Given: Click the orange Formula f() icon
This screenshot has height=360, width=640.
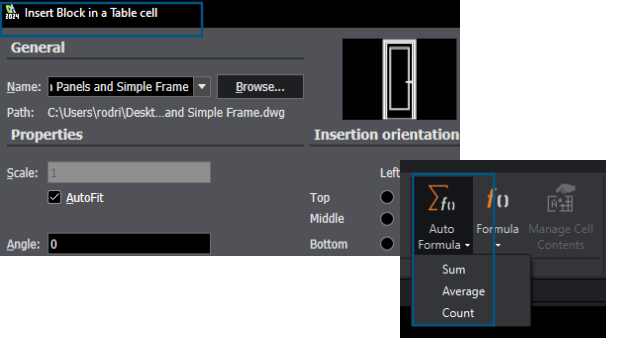Looking at the screenshot, I should pos(498,198).
